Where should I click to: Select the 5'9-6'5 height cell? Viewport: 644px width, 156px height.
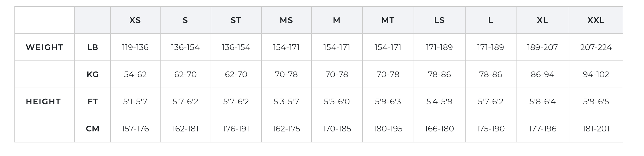[x=596, y=102]
